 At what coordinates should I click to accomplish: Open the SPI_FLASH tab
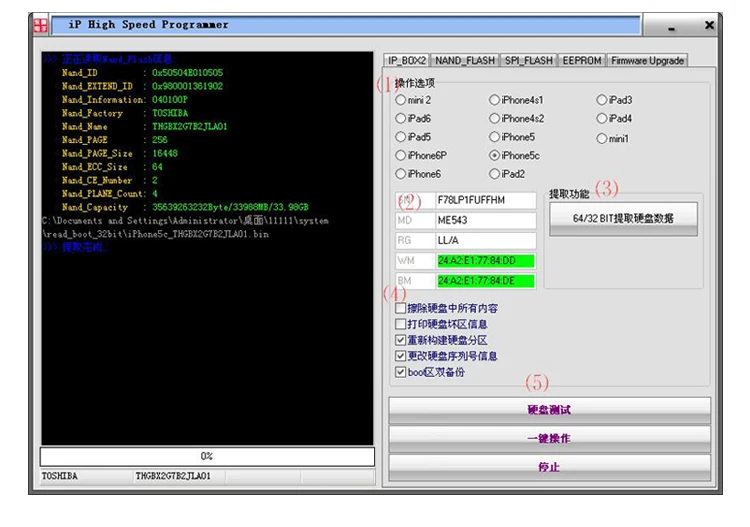coord(528,60)
